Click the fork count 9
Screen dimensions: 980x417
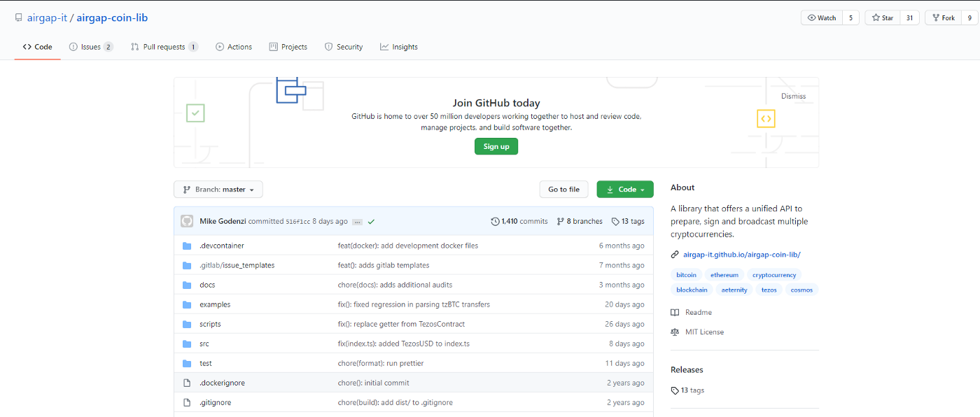click(969, 18)
